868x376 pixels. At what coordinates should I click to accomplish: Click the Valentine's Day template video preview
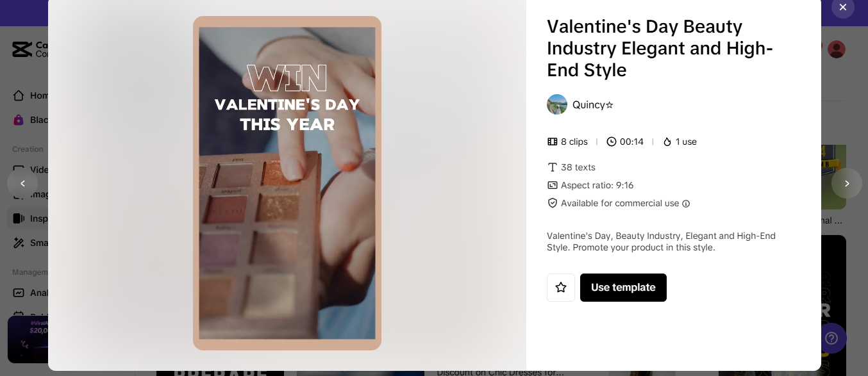pos(287,183)
